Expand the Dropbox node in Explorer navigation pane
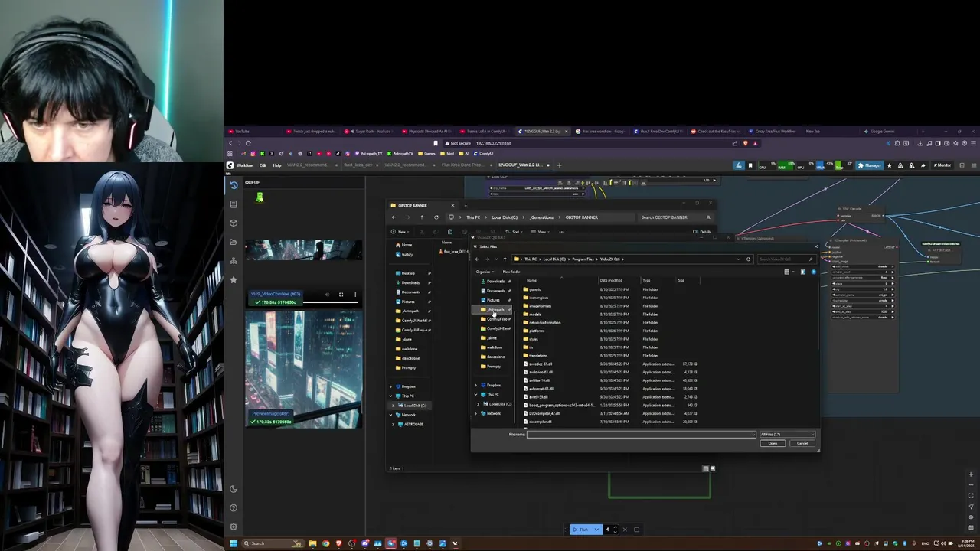Viewport: 980px width, 551px height. pyautogui.click(x=390, y=386)
